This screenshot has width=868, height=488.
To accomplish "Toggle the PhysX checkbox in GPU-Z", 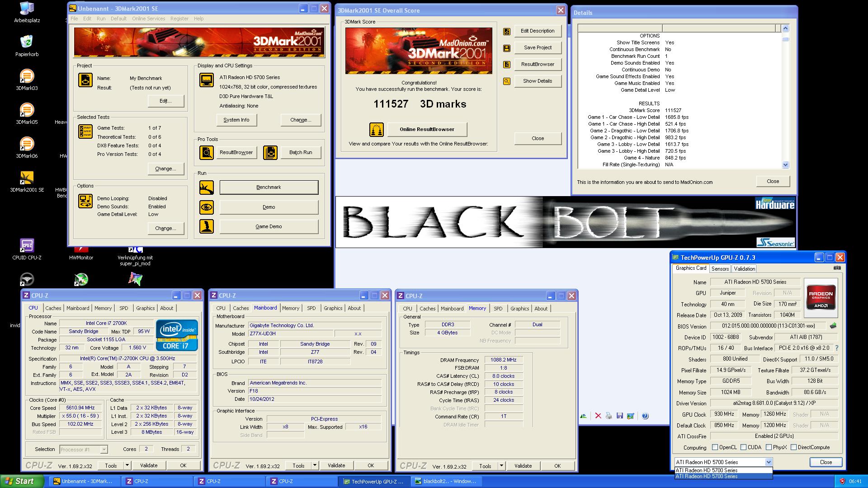I will point(769,447).
